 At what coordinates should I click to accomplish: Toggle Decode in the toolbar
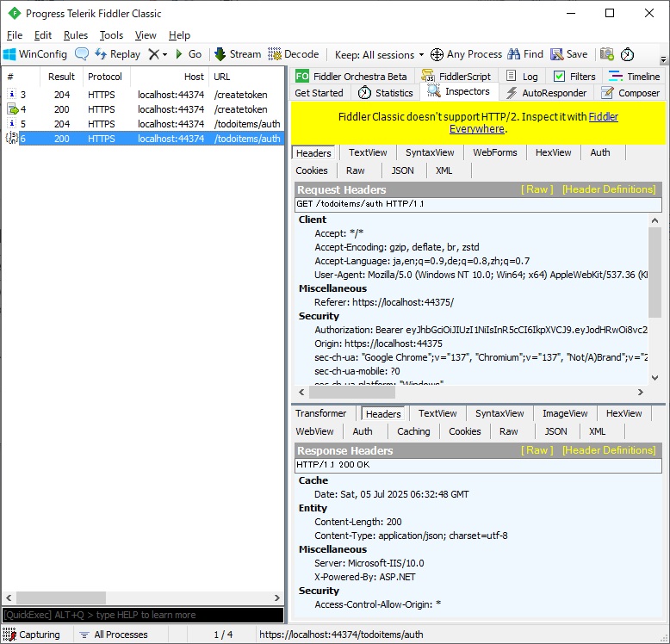pyautogui.click(x=294, y=54)
